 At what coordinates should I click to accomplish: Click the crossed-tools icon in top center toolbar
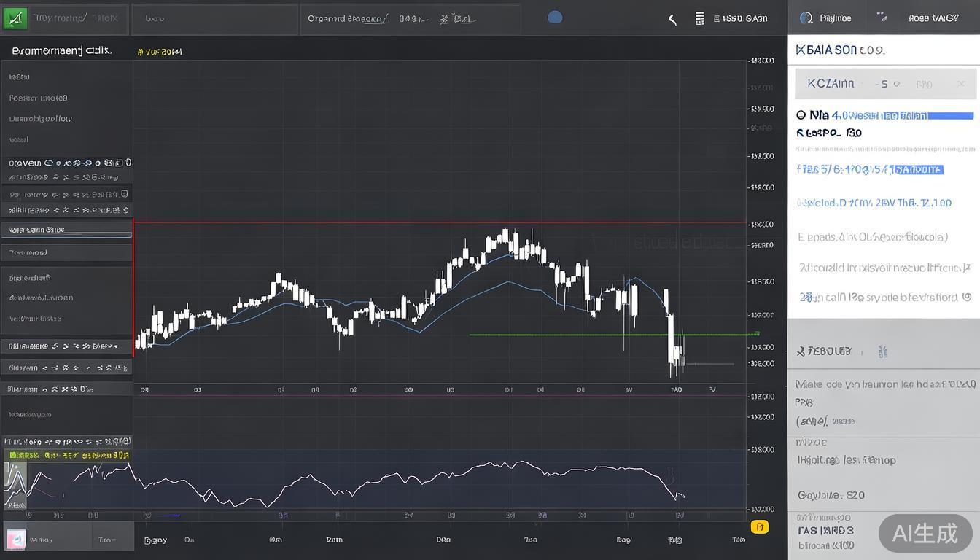444,19
